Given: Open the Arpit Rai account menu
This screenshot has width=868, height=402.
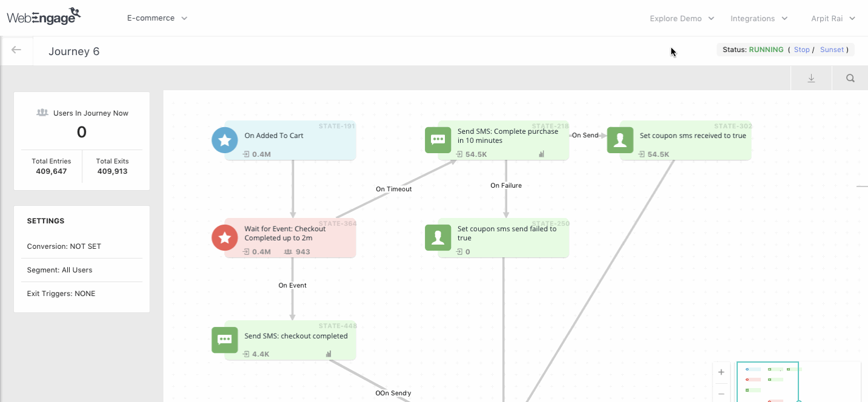Looking at the screenshot, I should (x=832, y=19).
